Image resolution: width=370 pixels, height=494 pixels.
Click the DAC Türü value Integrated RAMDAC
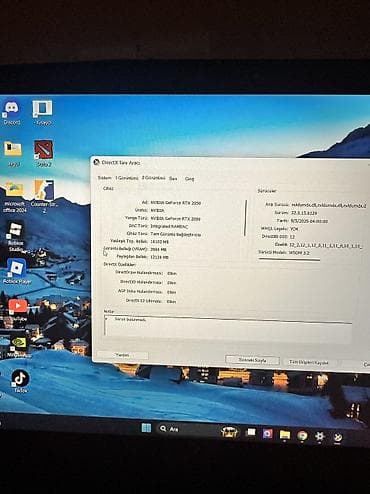pyautogui.click(x=169, y=226)
